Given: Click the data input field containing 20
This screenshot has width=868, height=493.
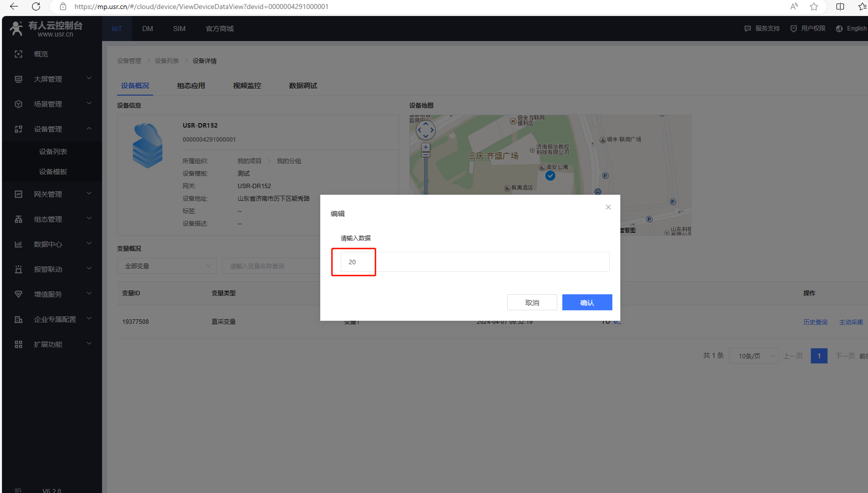Looking at the screenshot, I should coord(474,262).
